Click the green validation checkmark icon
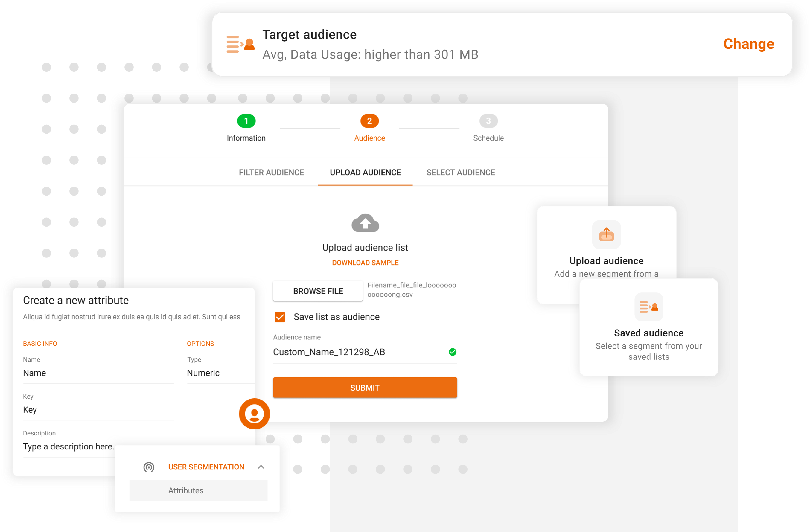This screenshot has height=532, width=810. [x=452, y=352]
